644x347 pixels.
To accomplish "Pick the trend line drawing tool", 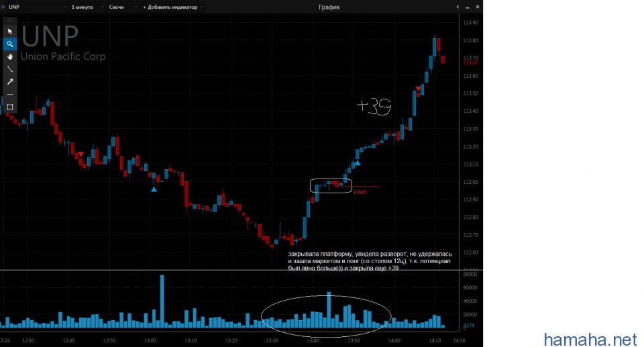I will pyautogui.click(x=10, y=69).
